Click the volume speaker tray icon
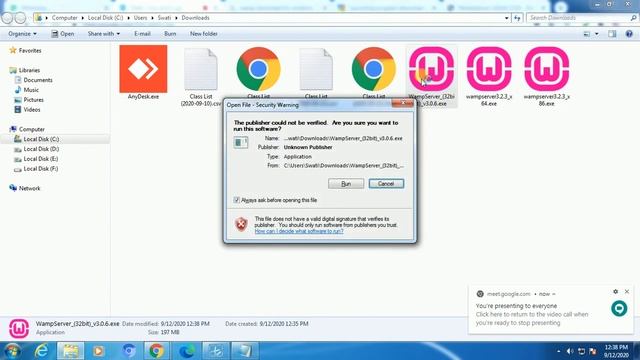 click(x=570, y=351)
